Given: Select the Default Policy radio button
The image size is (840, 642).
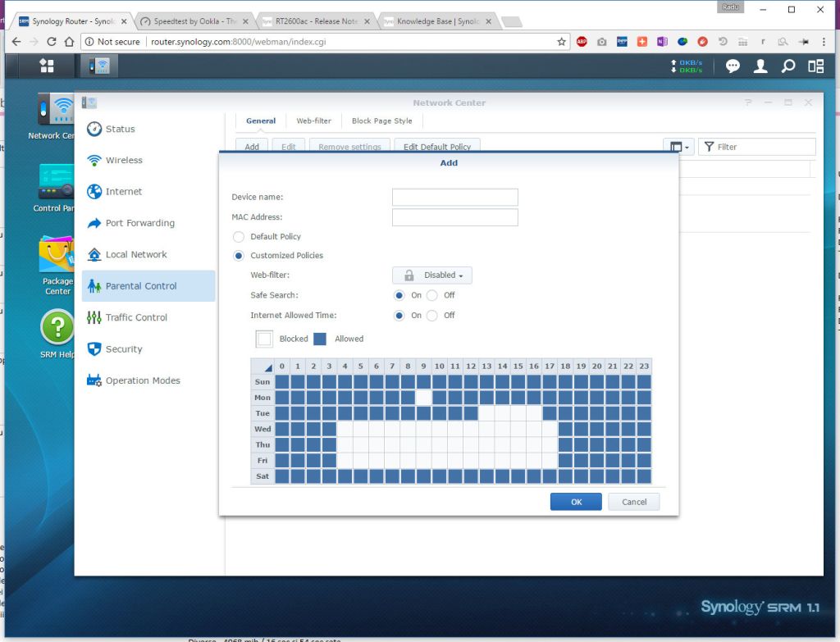Looking at the screenshot, I should [239, 237].
